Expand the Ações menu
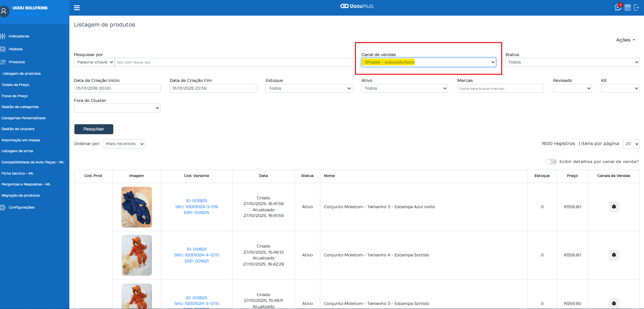The height and width of the screenshot is (309, 644). (x=625, y=40)
